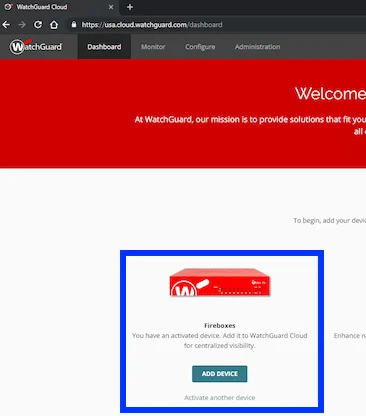Viewport: 366px width, 416px height.
Task: Follow the Activate another device link
Action: coord(220,397)
